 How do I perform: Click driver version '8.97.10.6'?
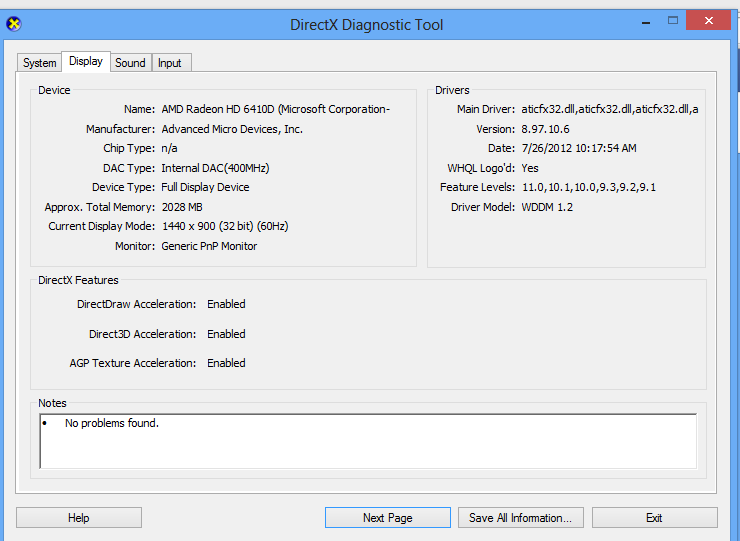[546, 129]
